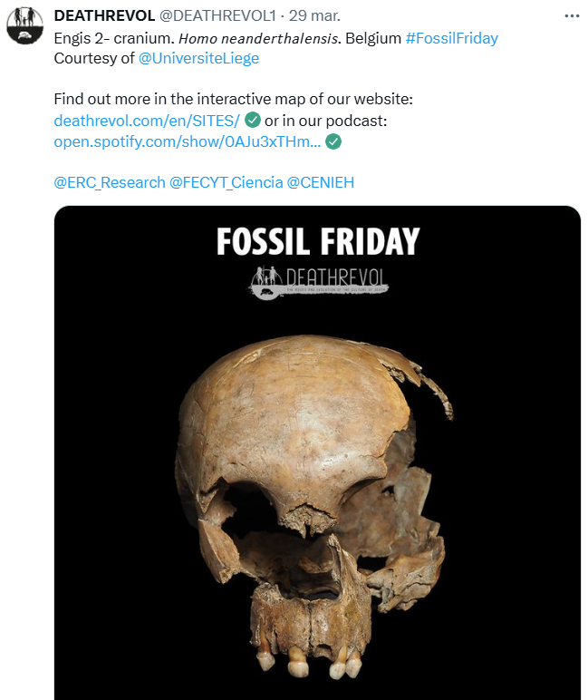Screen dimensions: 588x700
Task: Click green checkmark beside deathrevol.com link
Action: tap(254, 120)
